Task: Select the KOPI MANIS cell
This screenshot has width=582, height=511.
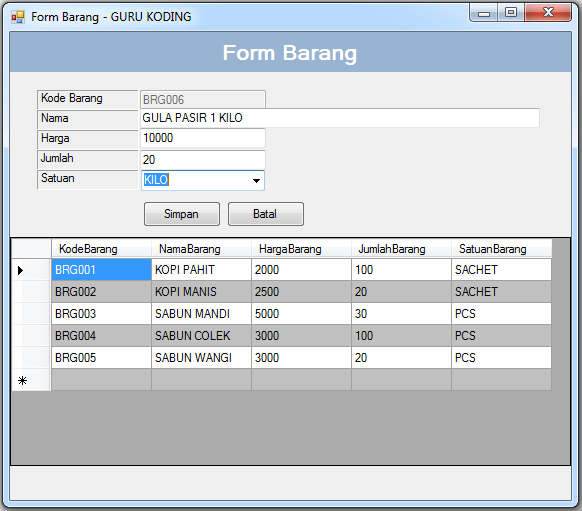Action: pos(202,292)
